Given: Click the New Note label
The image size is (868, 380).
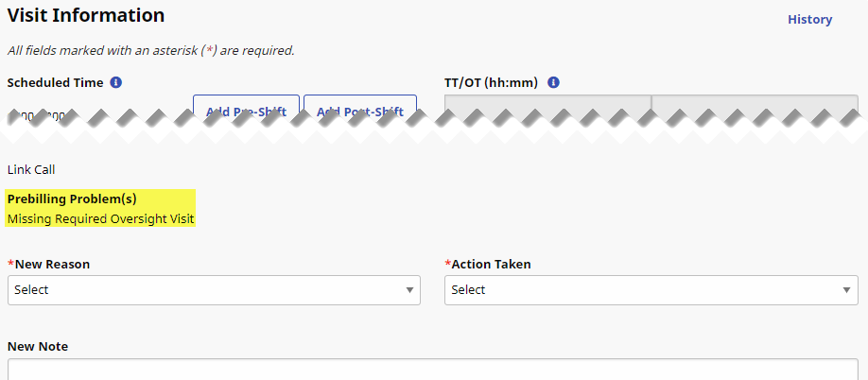Looking at the screenshot, I should point(38,346).
